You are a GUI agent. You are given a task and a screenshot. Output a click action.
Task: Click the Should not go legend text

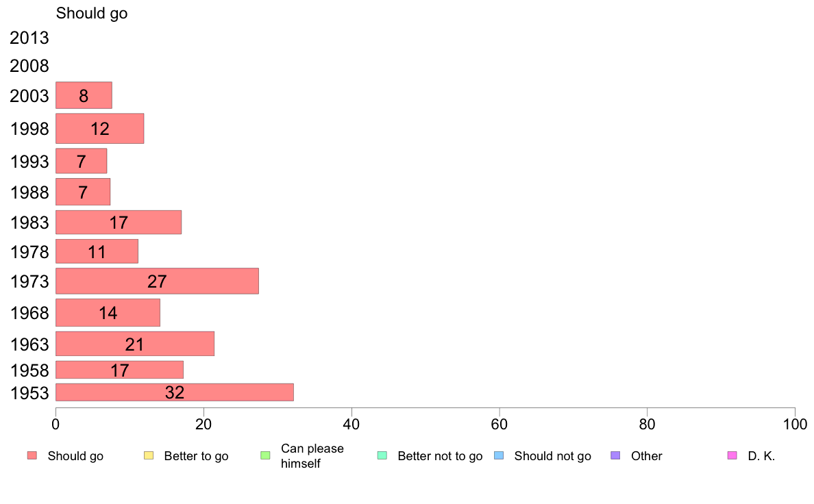click(x=553, y=456)
